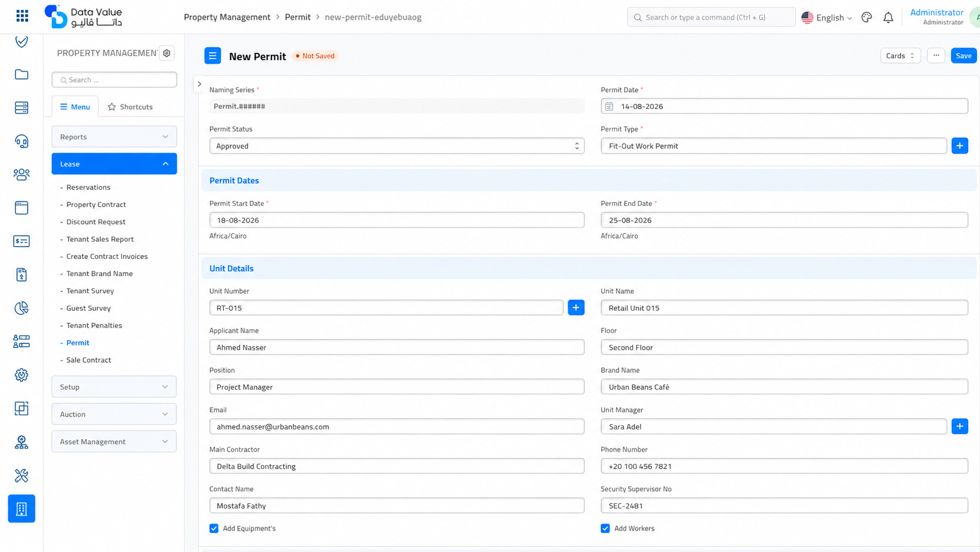The image size is (980, 552).
Task: Click plus button beside Unit Manager
Action: coord(960,426)
